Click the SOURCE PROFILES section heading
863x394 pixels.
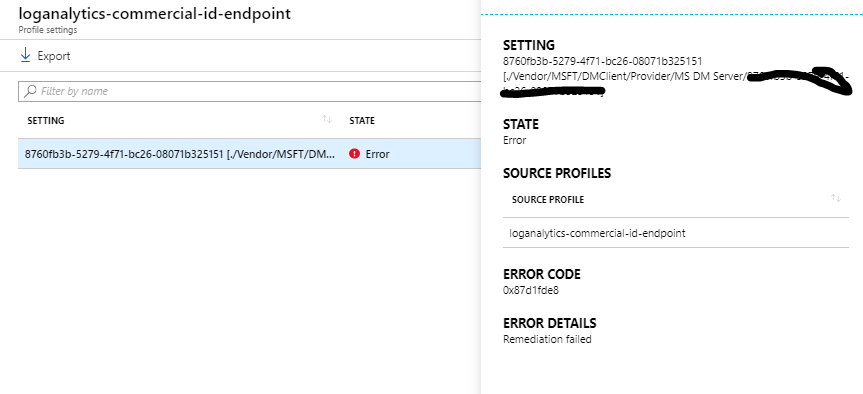tap(557, 173)
